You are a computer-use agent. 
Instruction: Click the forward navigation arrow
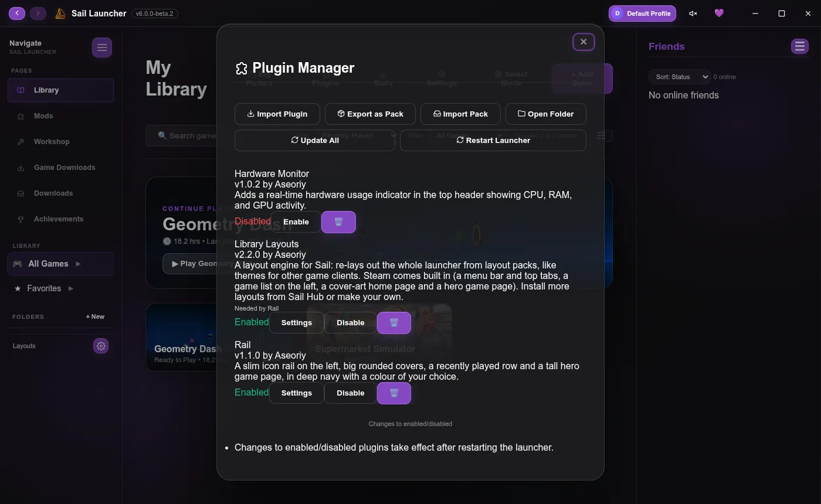pos(38,13)
